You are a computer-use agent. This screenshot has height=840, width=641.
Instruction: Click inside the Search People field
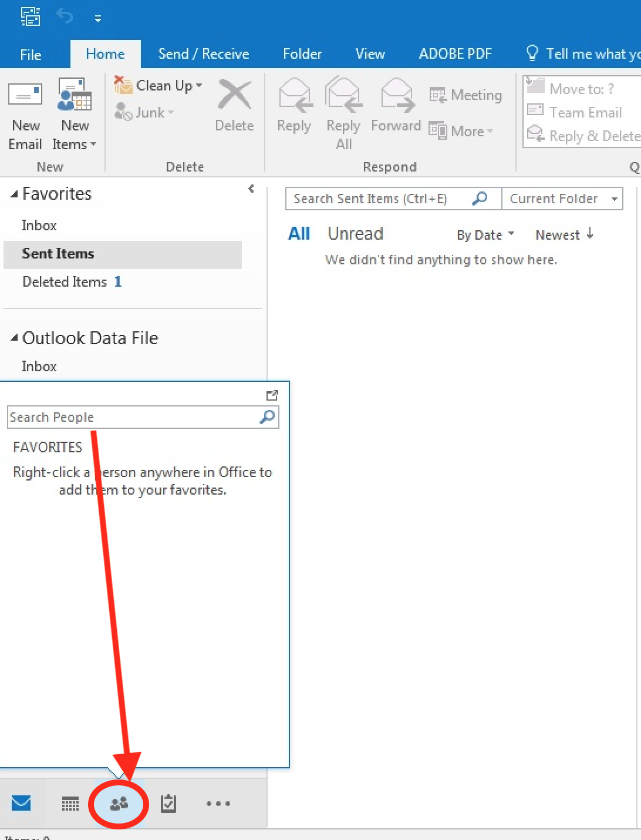129,417
